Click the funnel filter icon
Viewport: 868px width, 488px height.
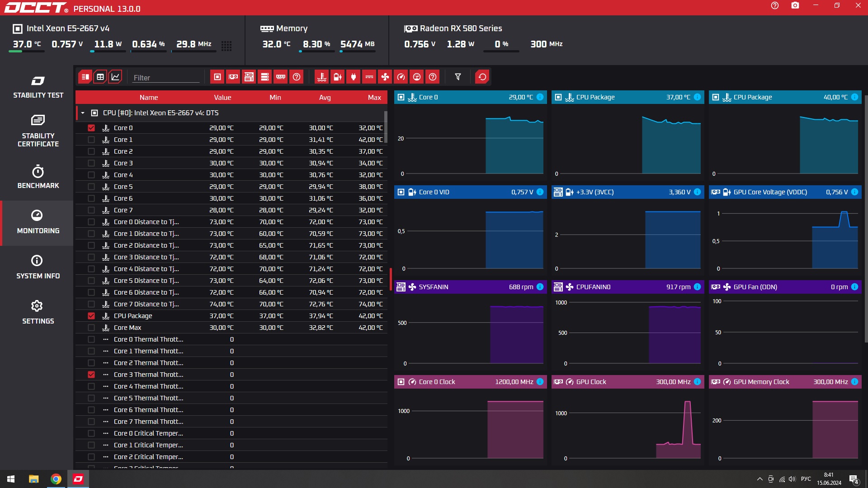pos(458,77)
